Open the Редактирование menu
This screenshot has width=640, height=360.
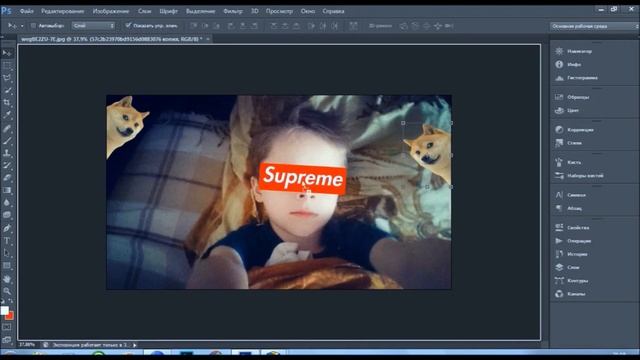tap(62, 11)
